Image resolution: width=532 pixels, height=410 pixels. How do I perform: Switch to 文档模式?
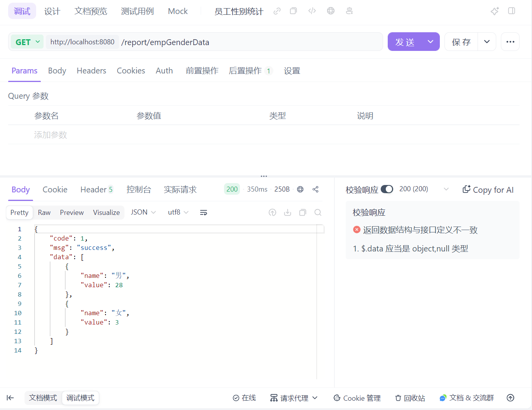point(43,398)
